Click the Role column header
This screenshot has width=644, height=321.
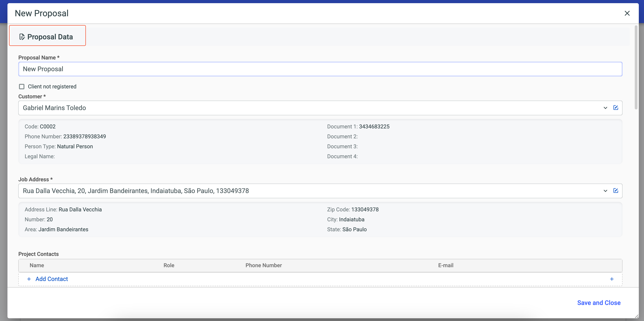coord(169,265)
